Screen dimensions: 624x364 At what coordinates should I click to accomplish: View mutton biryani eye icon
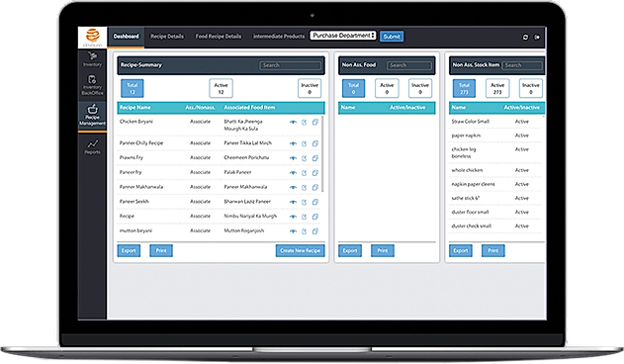(x=293, y=231)
